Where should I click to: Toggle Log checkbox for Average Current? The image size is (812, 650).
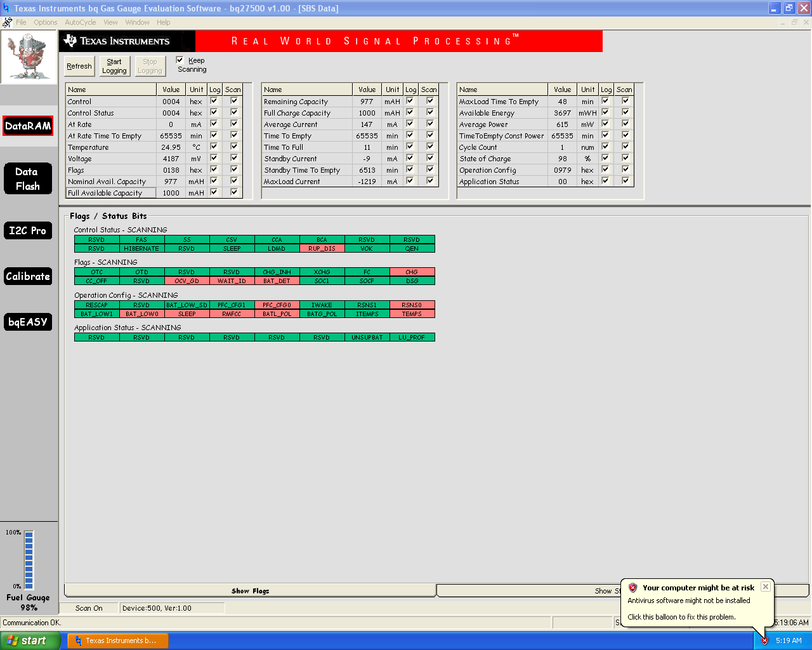410,124
